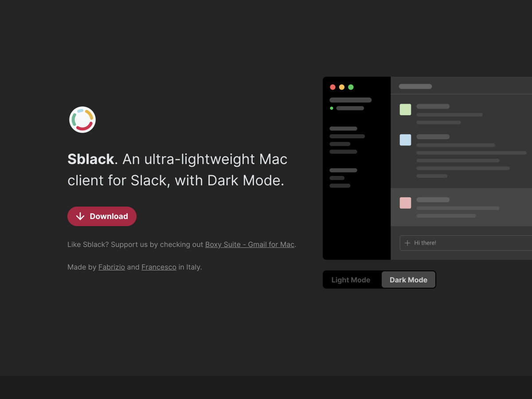Click the red window dot

click(332, 87)
